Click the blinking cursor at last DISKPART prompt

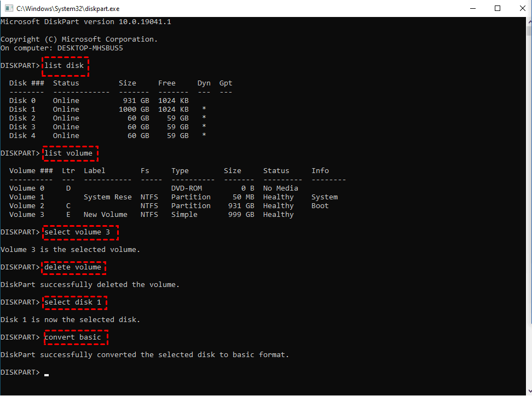pos(47,373)
